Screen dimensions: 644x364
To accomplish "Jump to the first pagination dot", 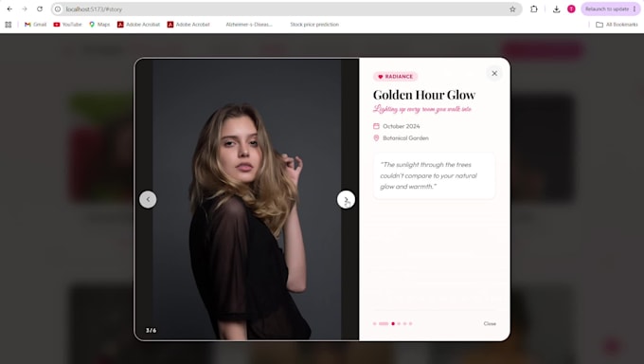I will (375, 323).
